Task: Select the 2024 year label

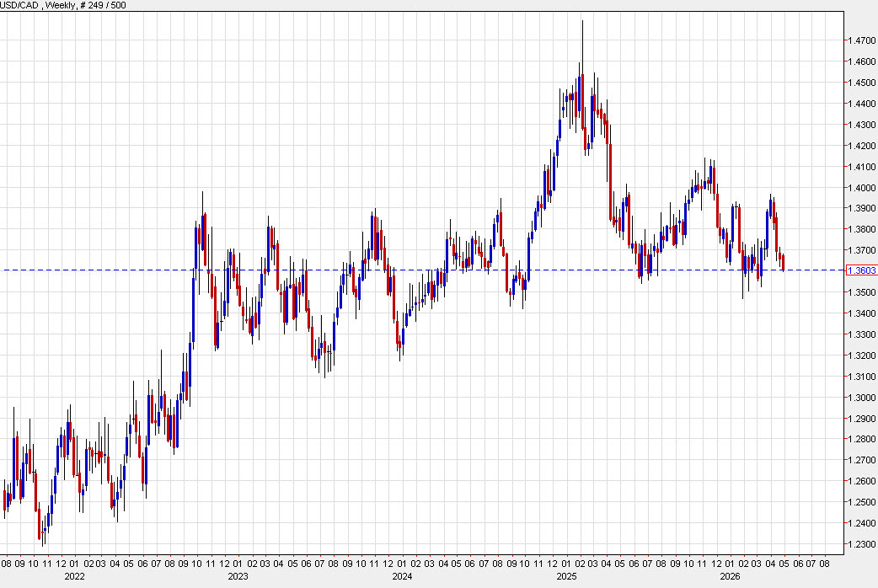Action: pyautogui.click(x=402, y=578)
